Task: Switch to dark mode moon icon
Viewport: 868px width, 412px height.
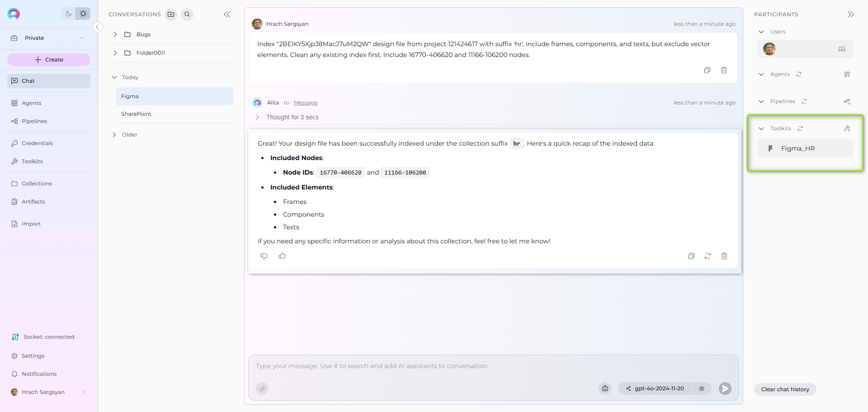Action: pyautogui.click(x=69, y=14)
